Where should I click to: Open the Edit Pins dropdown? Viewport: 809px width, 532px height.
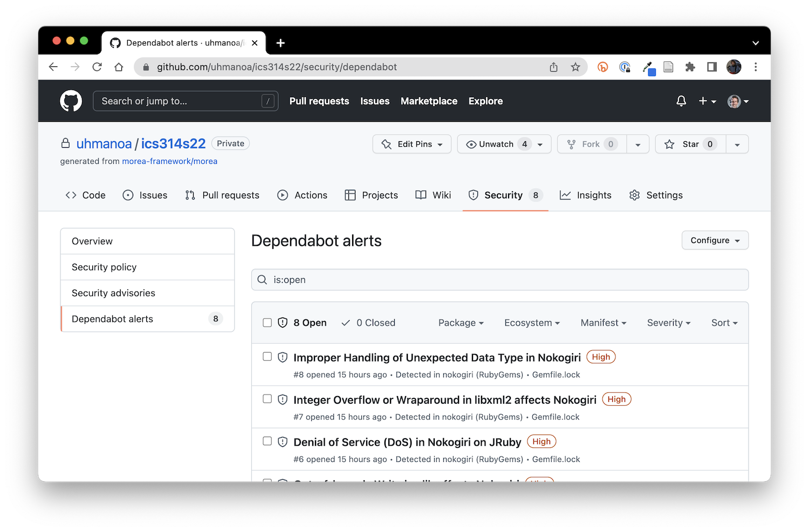click(412, 144)
